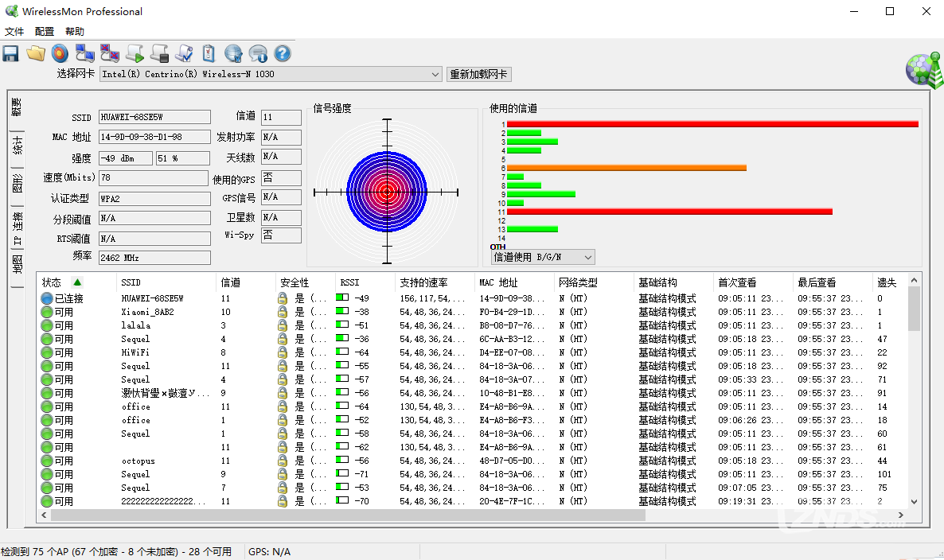Image resolution: width=944 pixels, height=560 pixels.
Task: Click the WirelessMon logo at top right
Action: (925, 70)
